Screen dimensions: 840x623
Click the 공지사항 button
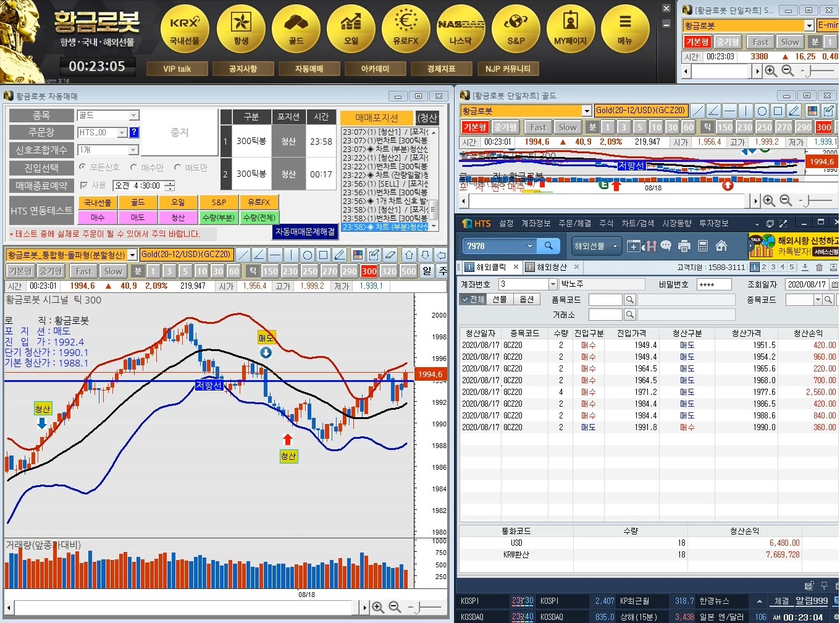[243, 69]
